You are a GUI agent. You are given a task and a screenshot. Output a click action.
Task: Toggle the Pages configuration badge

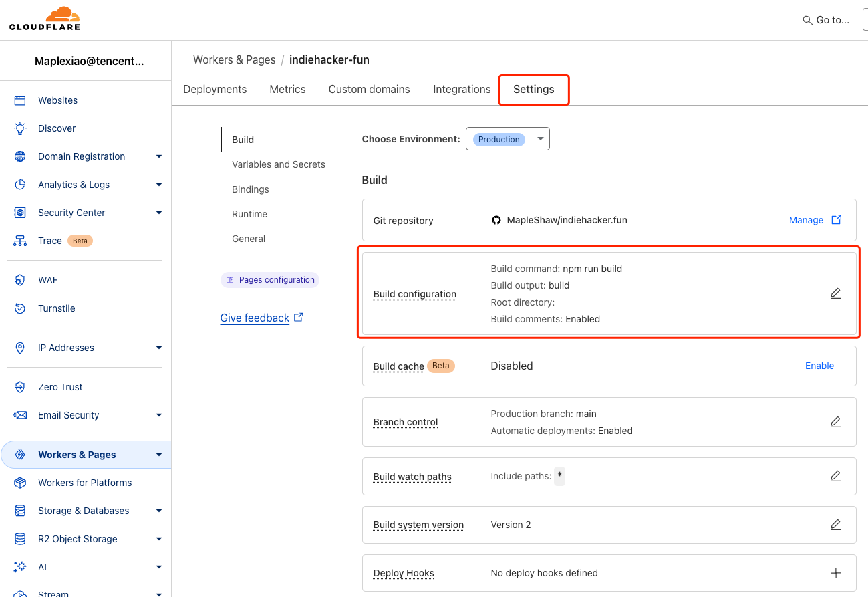(x=269, y=279)
